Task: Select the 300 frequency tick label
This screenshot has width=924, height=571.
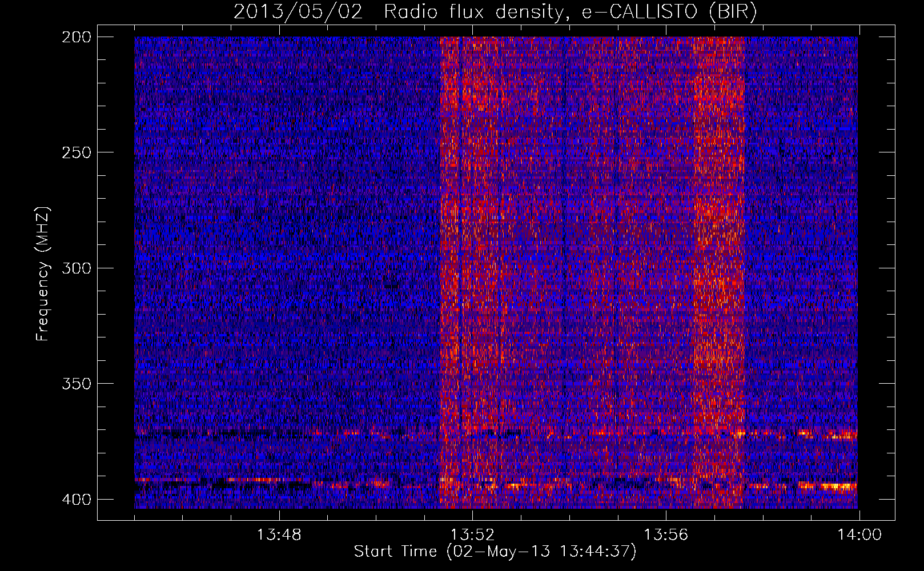Action: (x=76, y=268)
